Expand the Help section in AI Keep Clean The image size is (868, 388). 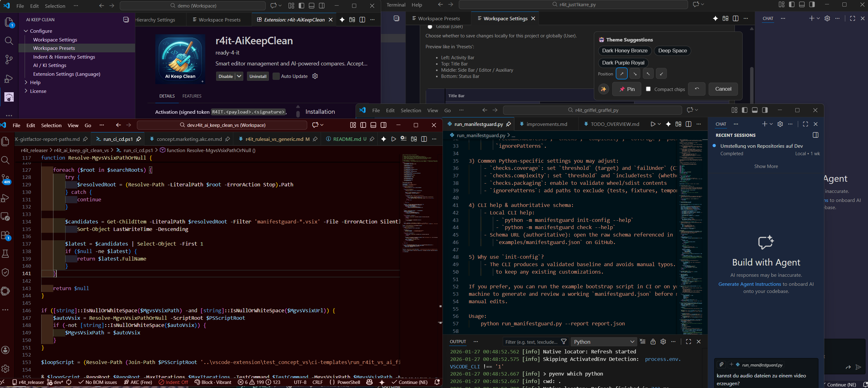tap(35, 83)
